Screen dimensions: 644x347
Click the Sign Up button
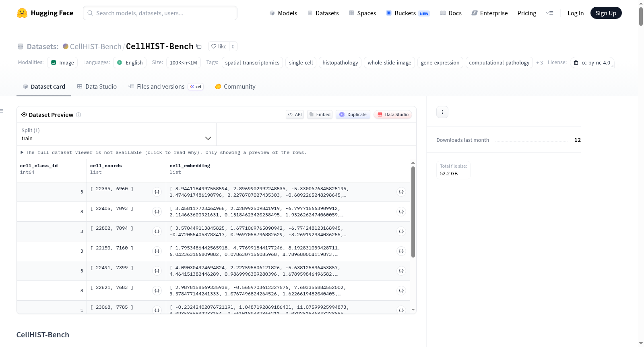point(606,13)
